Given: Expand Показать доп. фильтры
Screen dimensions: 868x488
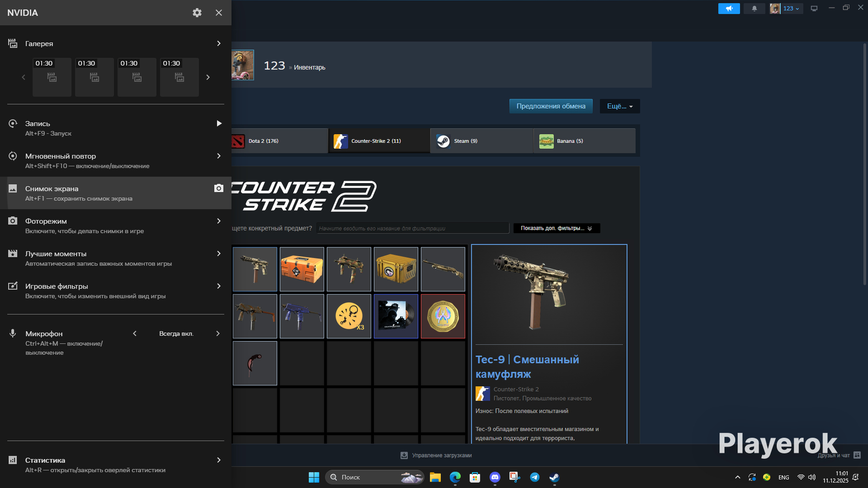Looking at the screenshot, I should point(557,228).
